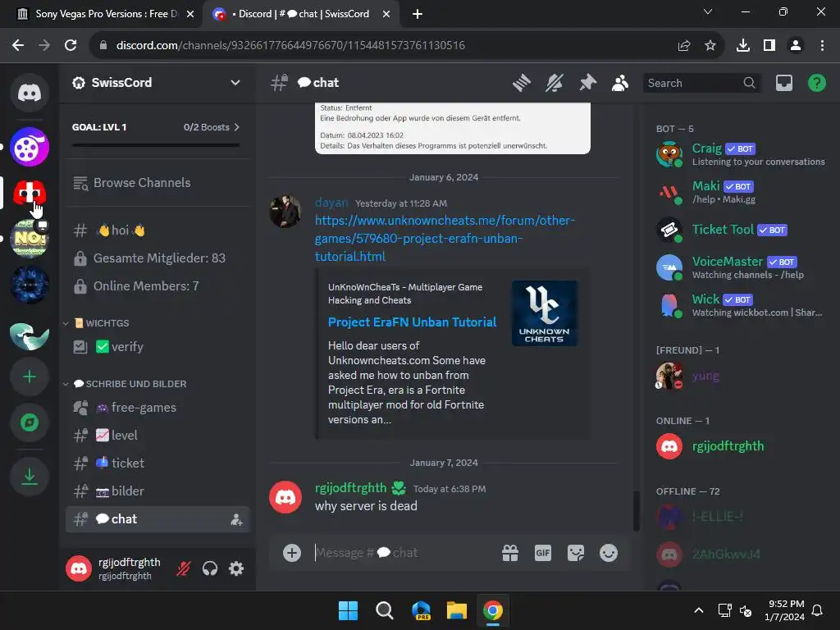Open sticker picker icon
The height and width of the screenshot is (630, 840).
coord(576,553)
